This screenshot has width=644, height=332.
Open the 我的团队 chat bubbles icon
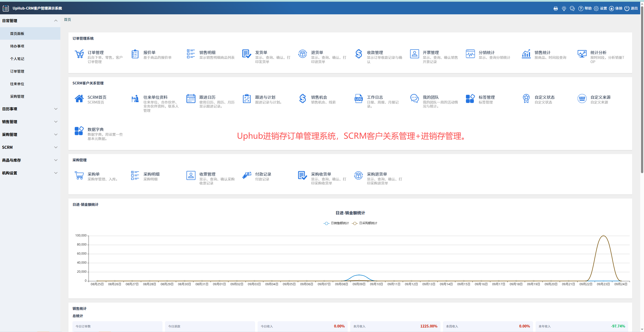click(x=414, y=99)
